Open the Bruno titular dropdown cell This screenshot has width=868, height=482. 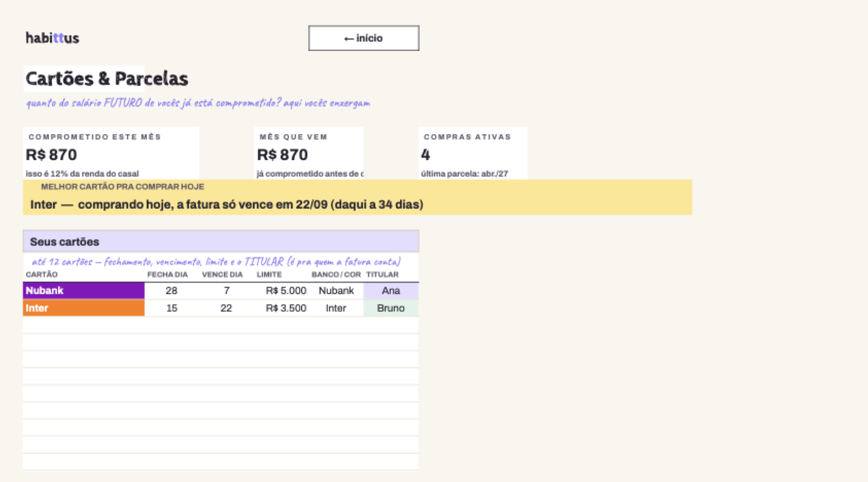391,308
